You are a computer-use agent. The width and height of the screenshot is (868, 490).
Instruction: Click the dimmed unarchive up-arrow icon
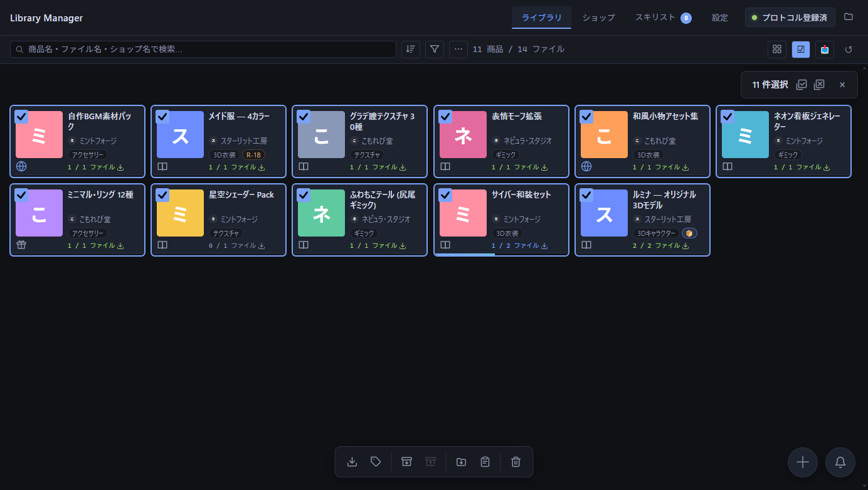click(430, 462)
